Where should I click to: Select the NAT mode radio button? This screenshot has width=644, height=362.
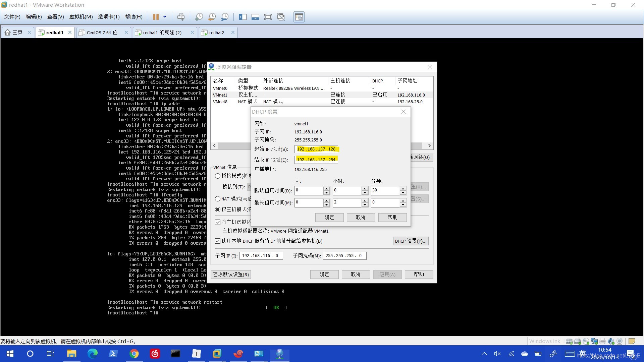(x=218, y=199)
